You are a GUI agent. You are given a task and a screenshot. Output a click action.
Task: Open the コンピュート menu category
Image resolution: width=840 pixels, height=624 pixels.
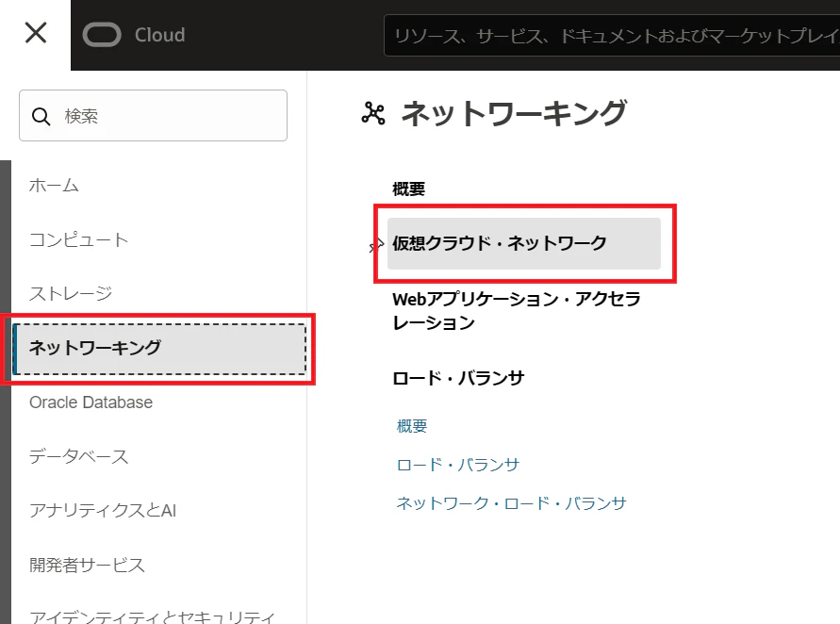(79, 239)
